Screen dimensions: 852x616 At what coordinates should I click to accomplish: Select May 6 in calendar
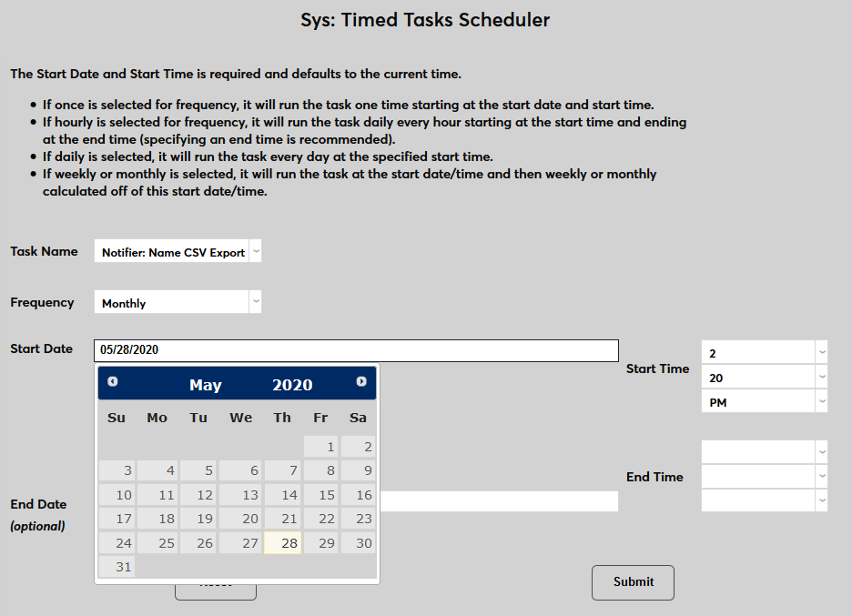[240, 470]
